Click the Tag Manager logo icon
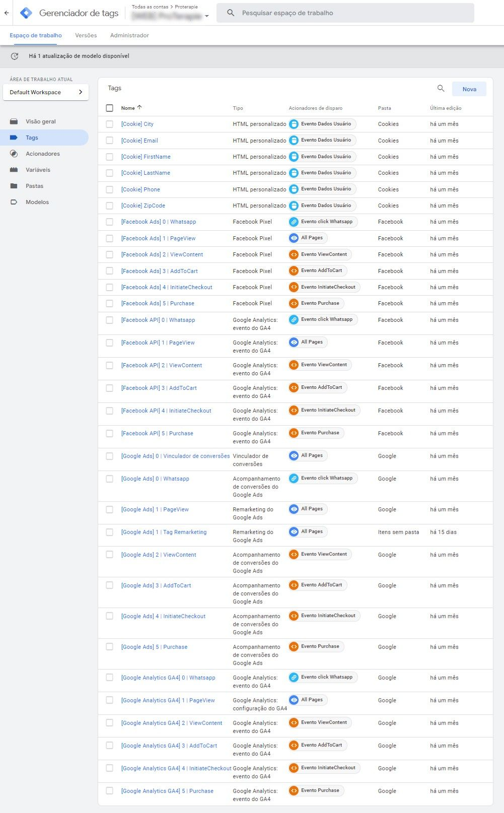Screen dimensions: 504x813 (26, 13)
